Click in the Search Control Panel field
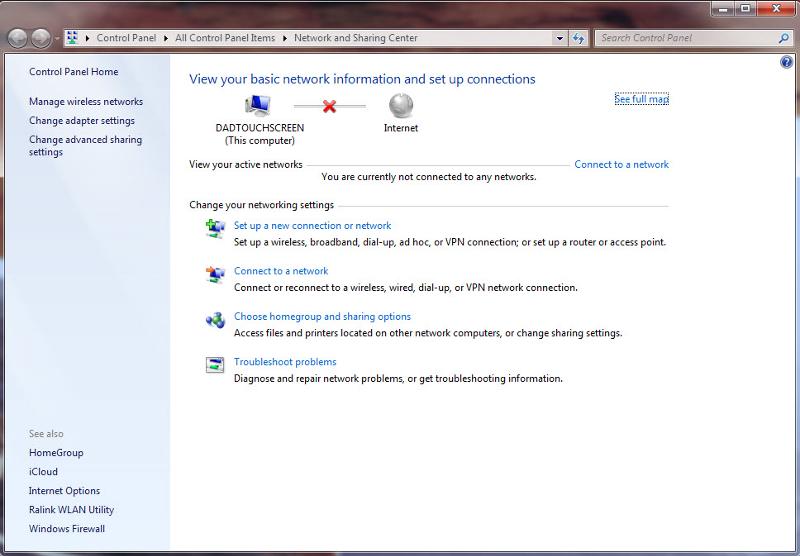800x556 pixels. pos(688,38)
